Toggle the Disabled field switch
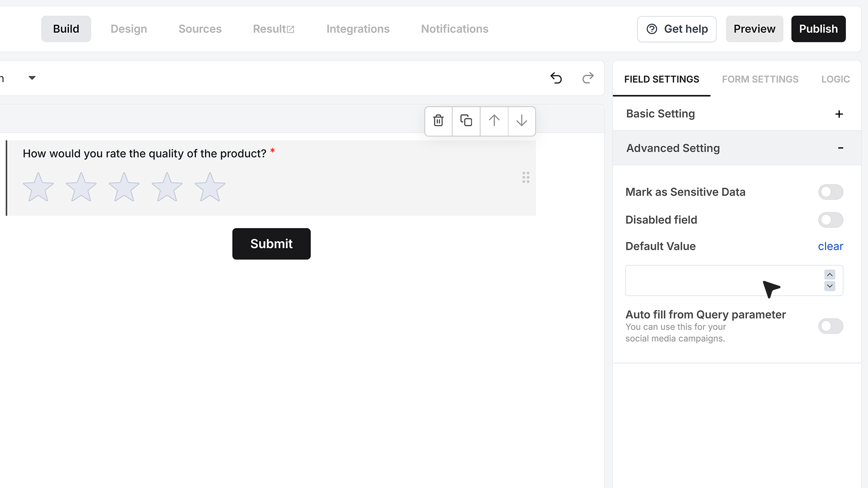The width and height of the screenshot is (868, 488). pyautogui.click(x=830, y=220)
